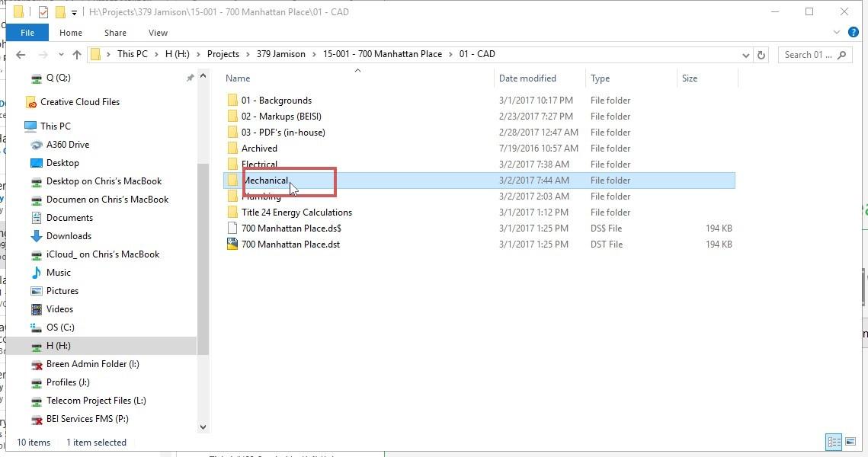Screen dimensions: 868x457
Task: Select the Electrical folder
Action: point(259,165)
